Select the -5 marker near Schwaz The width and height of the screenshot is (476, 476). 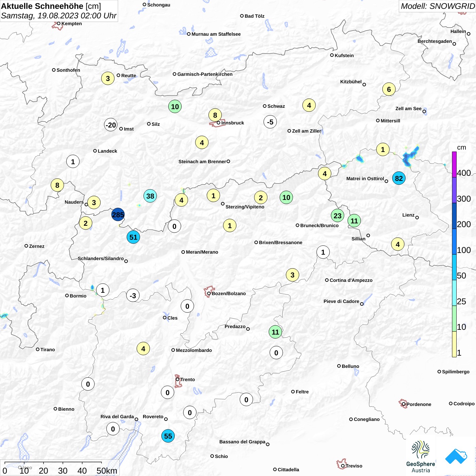point(270,122)
